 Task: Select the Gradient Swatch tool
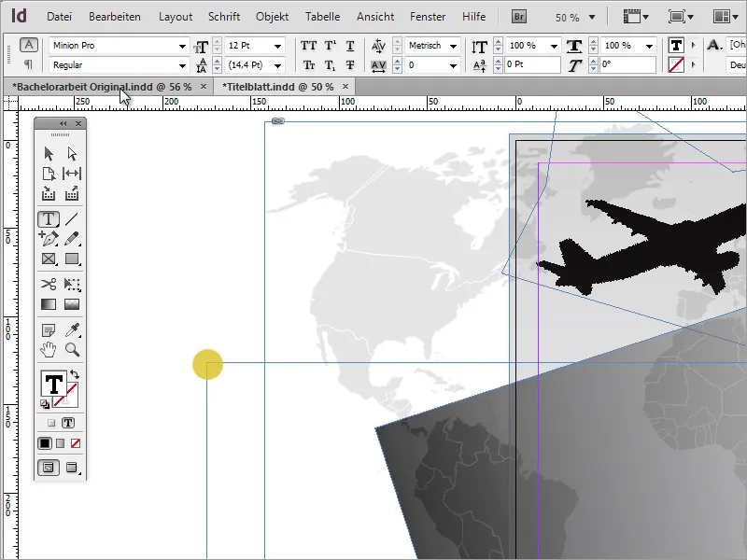(49, 304)
